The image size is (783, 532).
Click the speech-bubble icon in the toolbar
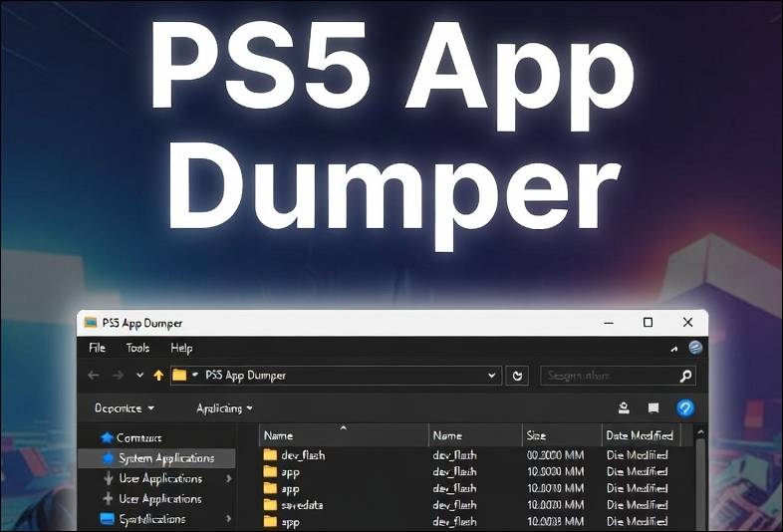[x=653, y=408]
